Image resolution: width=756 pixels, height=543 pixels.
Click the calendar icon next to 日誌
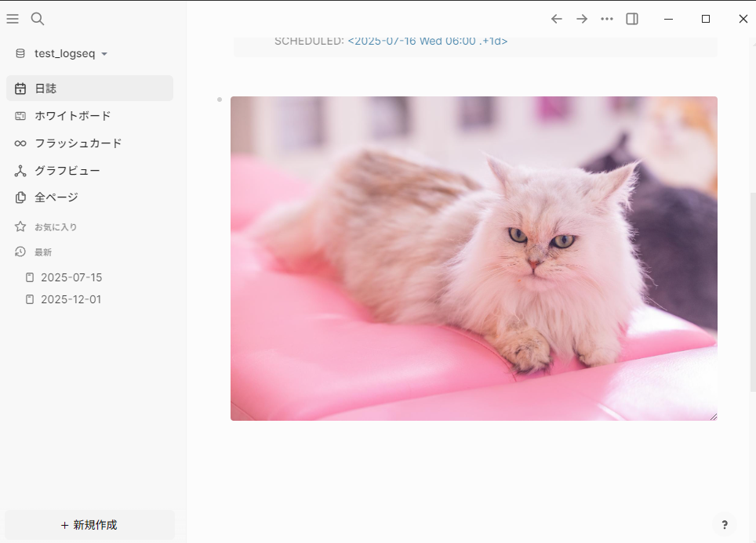coord(20,89)
